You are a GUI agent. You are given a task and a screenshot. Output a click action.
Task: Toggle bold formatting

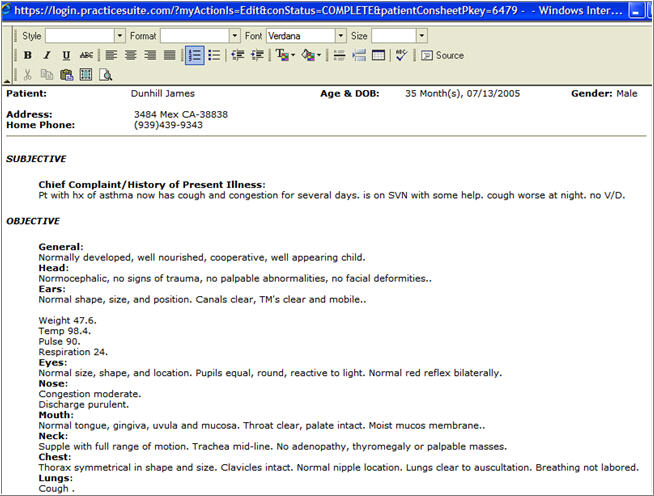click(28, 55)
